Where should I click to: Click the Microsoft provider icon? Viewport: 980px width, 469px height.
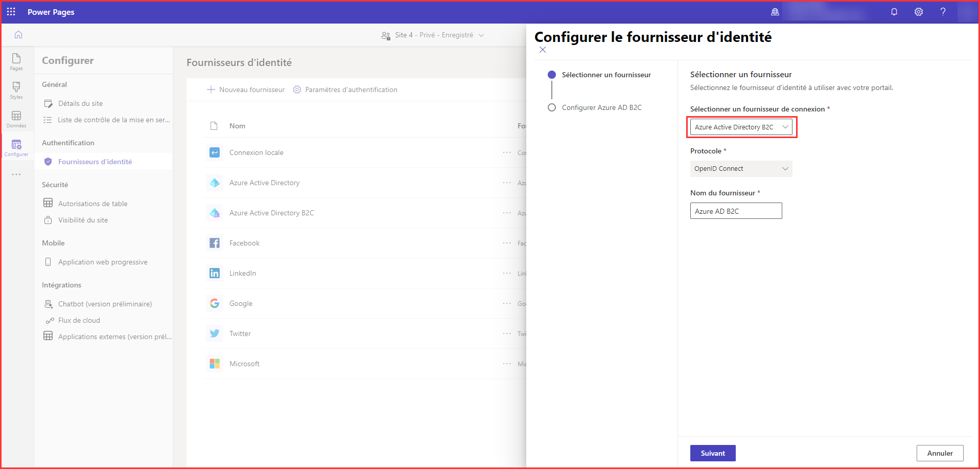tap(215, 364)
